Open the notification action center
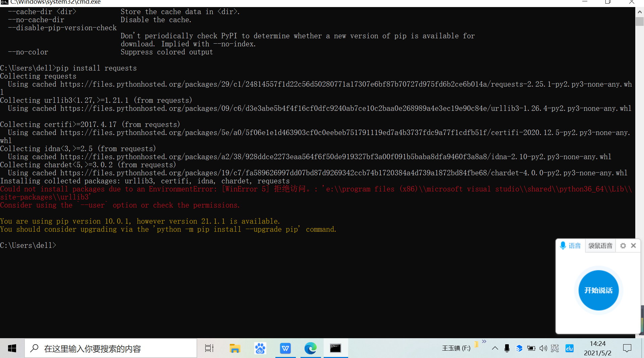This screenshot has height=358, width=644. point(627,348)
